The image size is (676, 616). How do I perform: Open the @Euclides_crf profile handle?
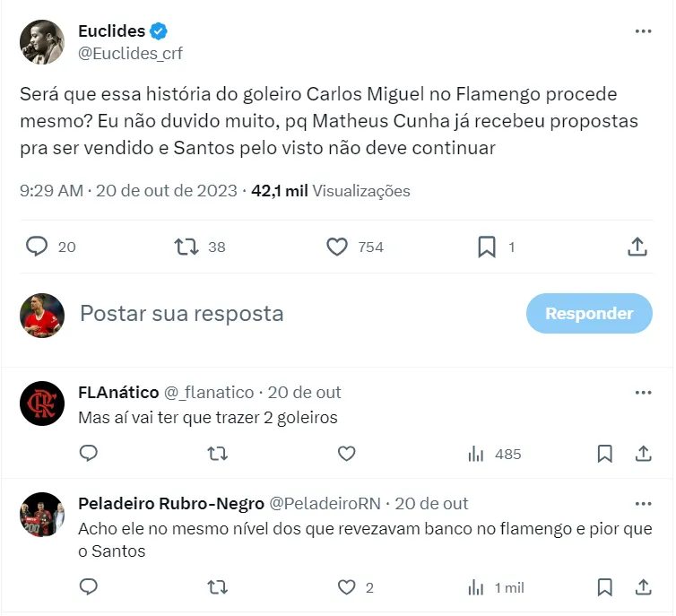tap(130, 54)
